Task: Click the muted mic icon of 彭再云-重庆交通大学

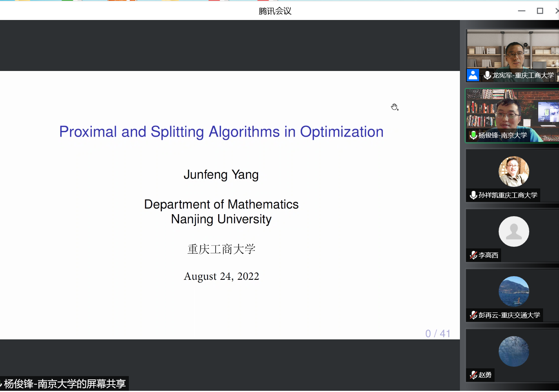Action: tap(473, 315)
